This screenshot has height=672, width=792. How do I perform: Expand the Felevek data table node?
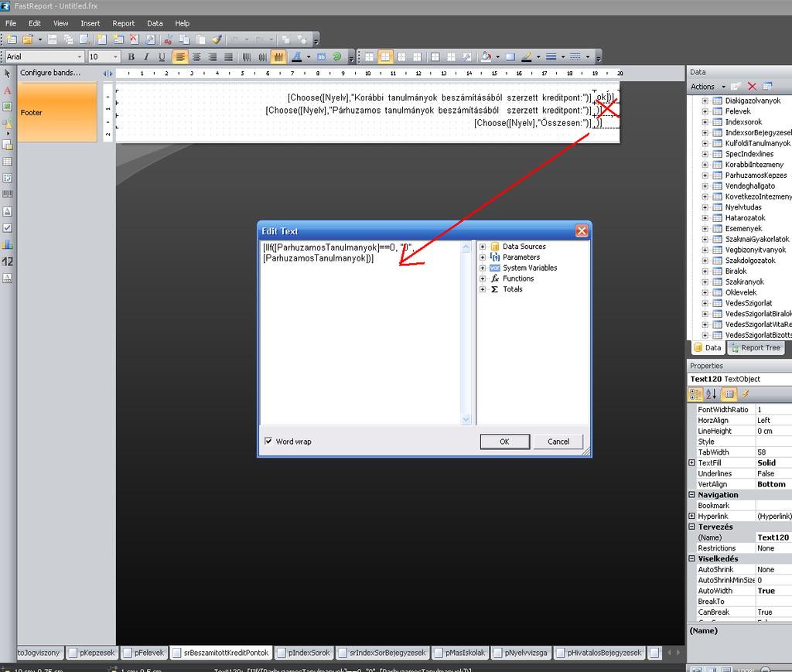click(x=705, y=111)
